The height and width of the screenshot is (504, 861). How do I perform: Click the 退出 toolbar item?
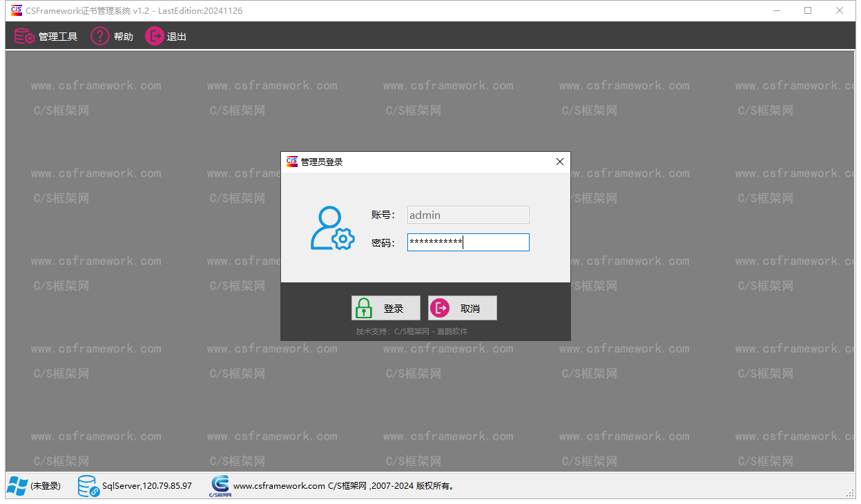pos(166,37)
